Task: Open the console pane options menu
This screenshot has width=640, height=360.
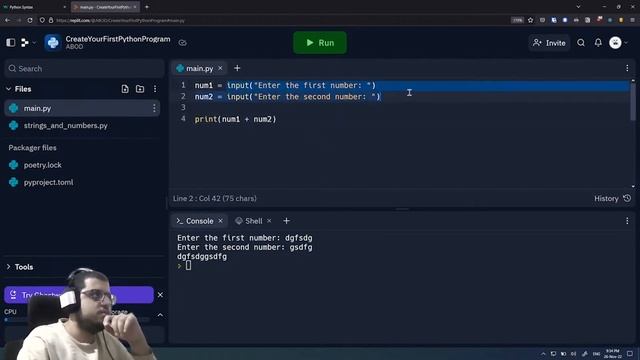Action: point(627,221)
